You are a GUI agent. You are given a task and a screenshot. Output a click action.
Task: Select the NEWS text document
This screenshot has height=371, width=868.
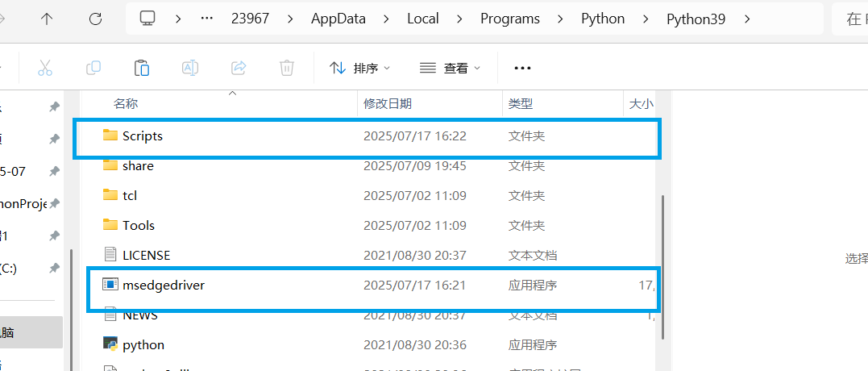click(368, 315)
